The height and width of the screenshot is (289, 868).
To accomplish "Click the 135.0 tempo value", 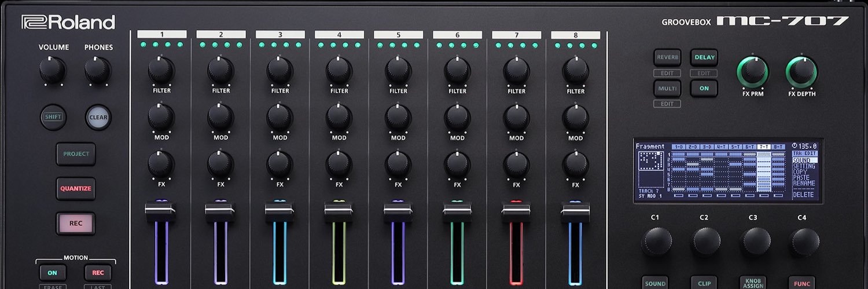I will (x=808, y=147).
